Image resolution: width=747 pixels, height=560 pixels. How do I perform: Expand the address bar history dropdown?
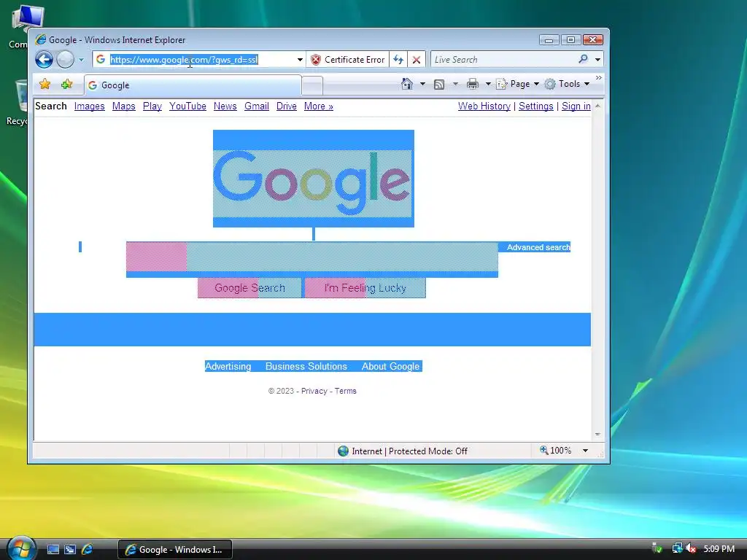[300, 60]
